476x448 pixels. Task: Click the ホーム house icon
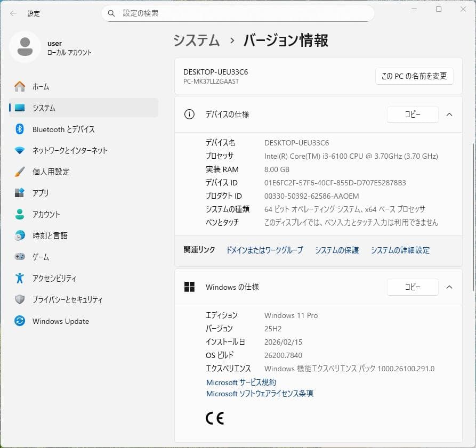coord(20,86)
